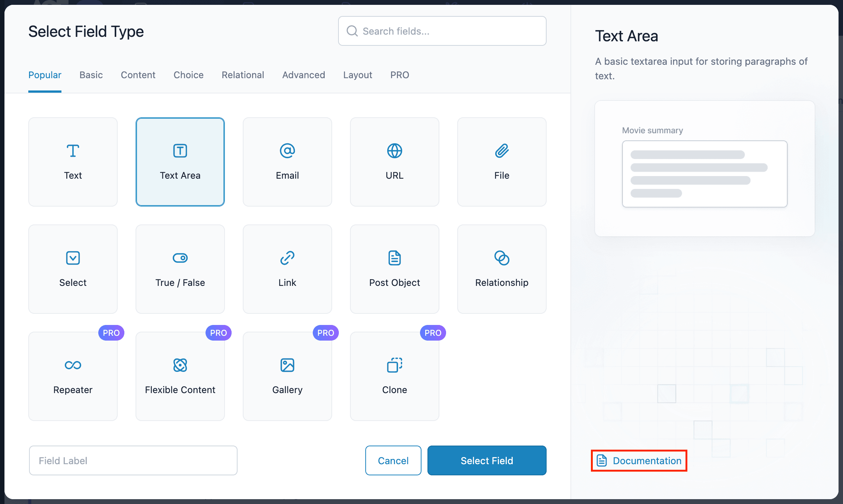Click the Gallery PRO field type icon
Screen dimensions: 843x504
coord(287,365)
